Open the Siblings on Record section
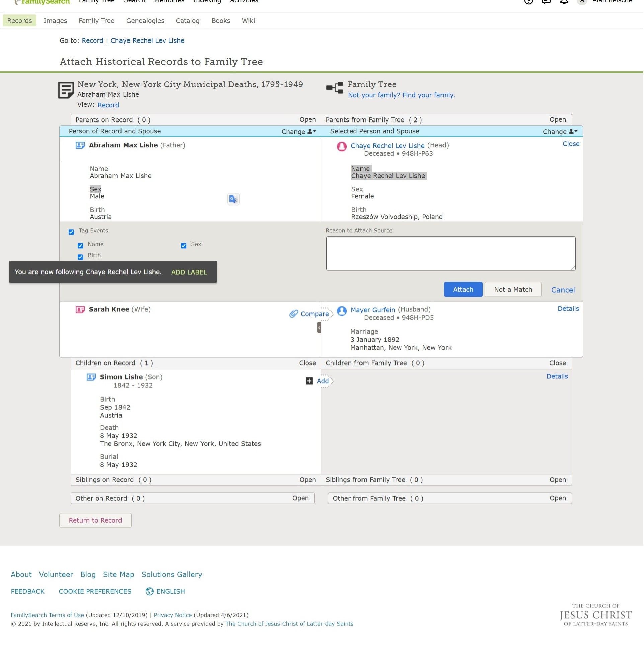 (x=308, y=480)
